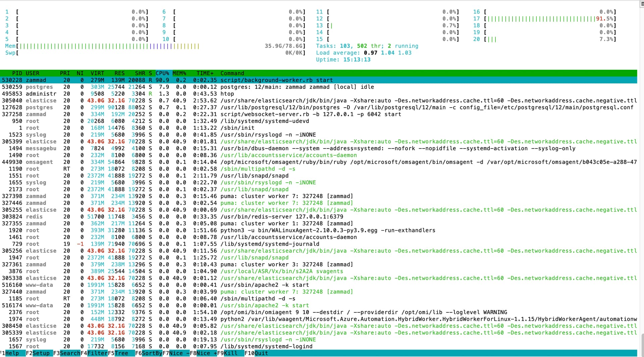Viewport: 644px width, 357px height.
Task: Sort by MEM% column header
Action: coord(179,73)
